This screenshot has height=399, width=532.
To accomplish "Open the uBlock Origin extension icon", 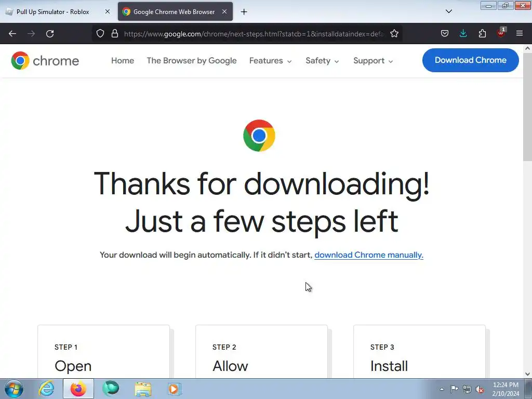I will [x=501, y=33].
